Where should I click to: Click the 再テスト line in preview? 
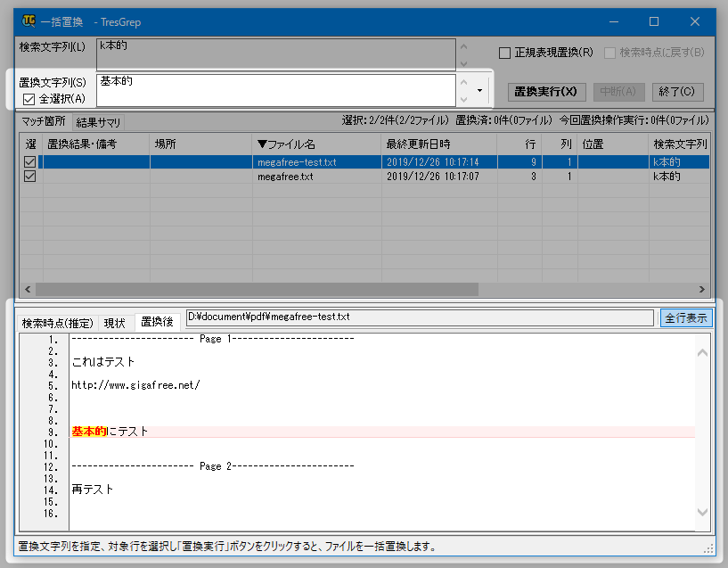tap(93, 489)
